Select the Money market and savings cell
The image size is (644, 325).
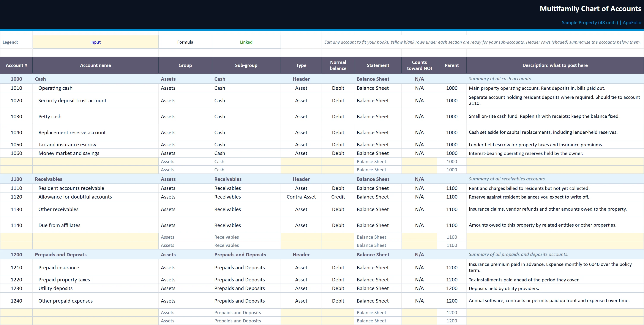(x=96, y=153)
